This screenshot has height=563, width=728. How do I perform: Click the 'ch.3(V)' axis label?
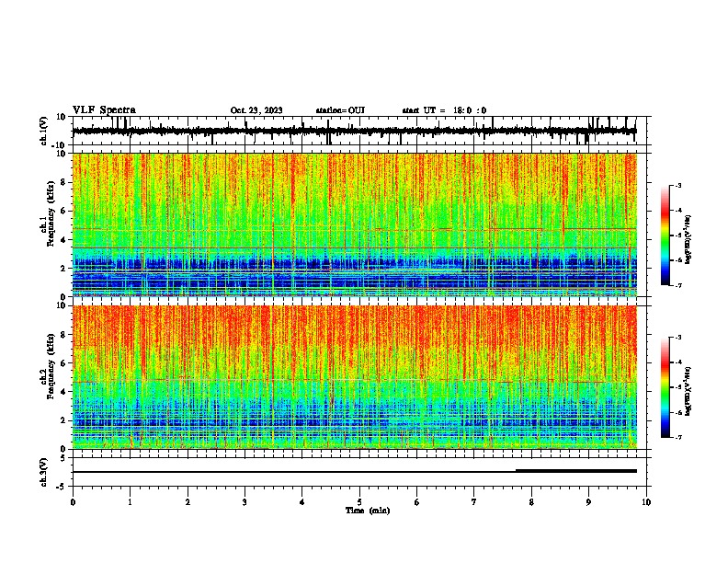click(44, 472)
